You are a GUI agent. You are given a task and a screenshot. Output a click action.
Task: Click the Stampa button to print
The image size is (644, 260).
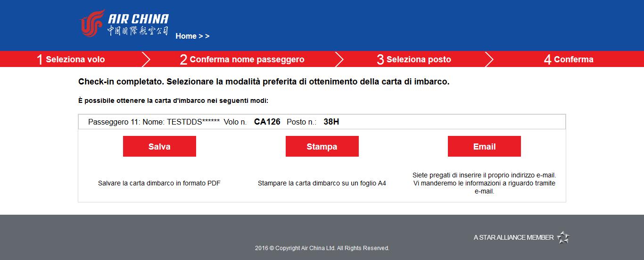pyautogui.click(x=322, y=146)
